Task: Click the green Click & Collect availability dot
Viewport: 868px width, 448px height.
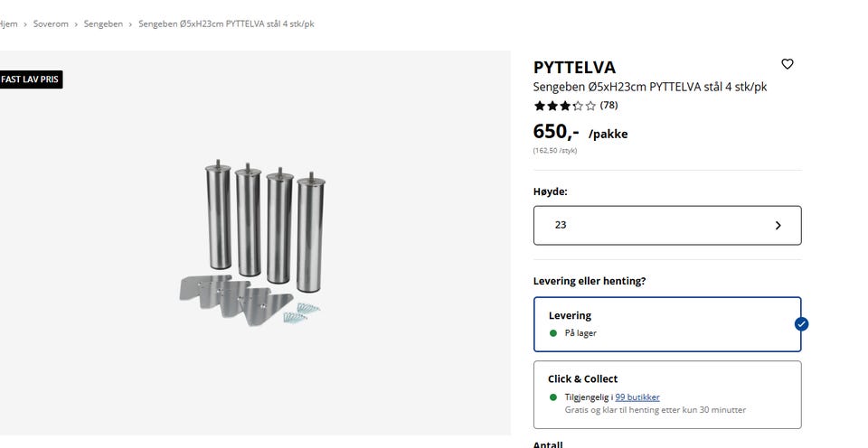Action: 553,397
